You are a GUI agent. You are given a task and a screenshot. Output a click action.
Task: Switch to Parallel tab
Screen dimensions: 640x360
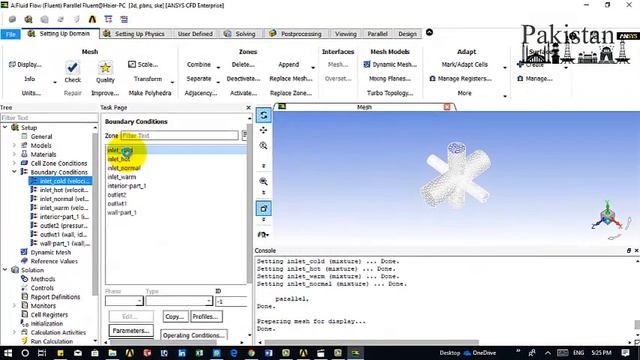377,34
